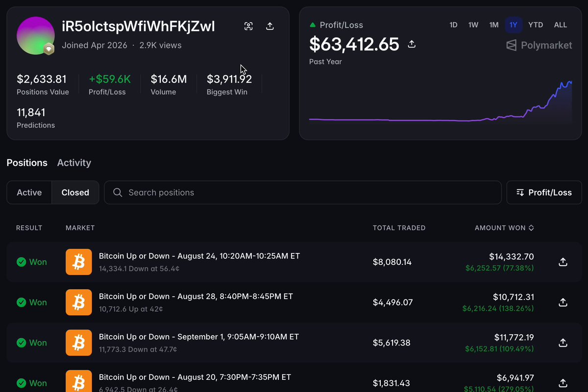Open the Profit/Loss sort dropdown

(544, 192)
